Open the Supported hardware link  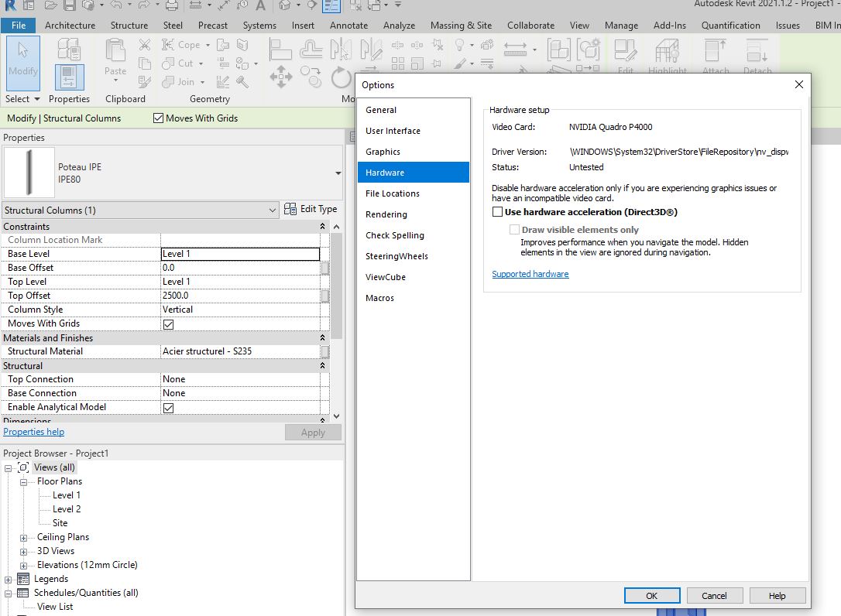530,274
